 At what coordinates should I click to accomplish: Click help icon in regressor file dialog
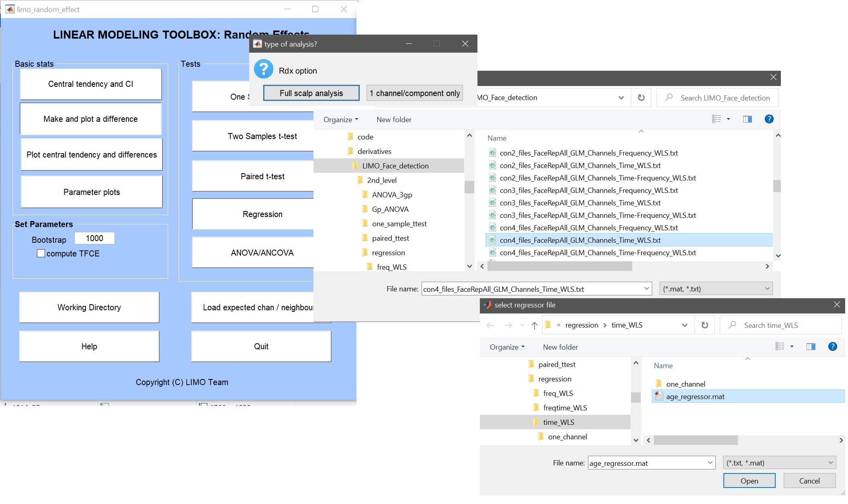point(832,346)
